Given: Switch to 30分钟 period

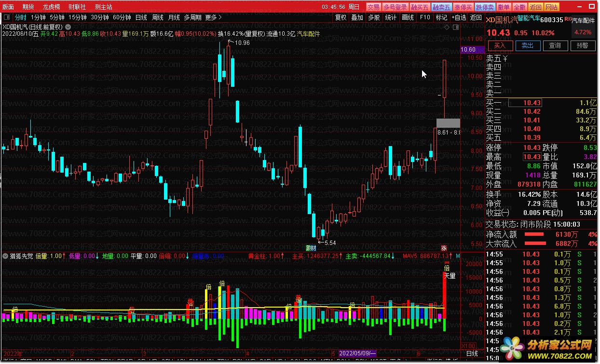Looking at the screenshot, I should [x=100, y=17].
